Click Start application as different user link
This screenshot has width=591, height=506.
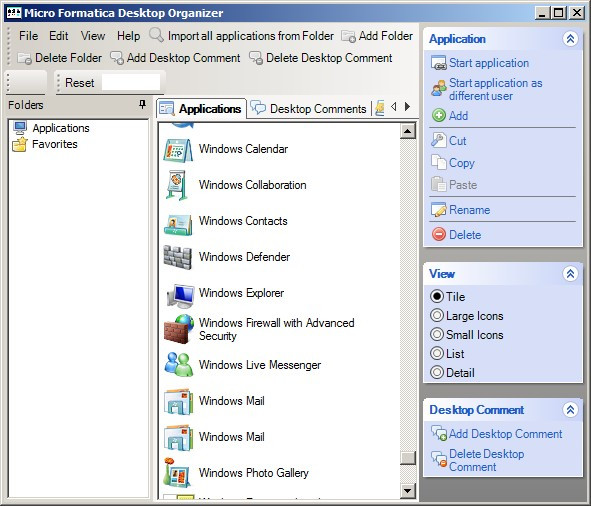pos(496,89)
